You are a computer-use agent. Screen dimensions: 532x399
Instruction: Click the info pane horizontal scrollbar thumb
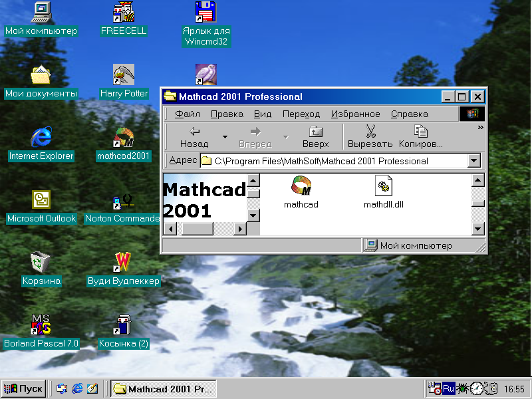(198, 229)
